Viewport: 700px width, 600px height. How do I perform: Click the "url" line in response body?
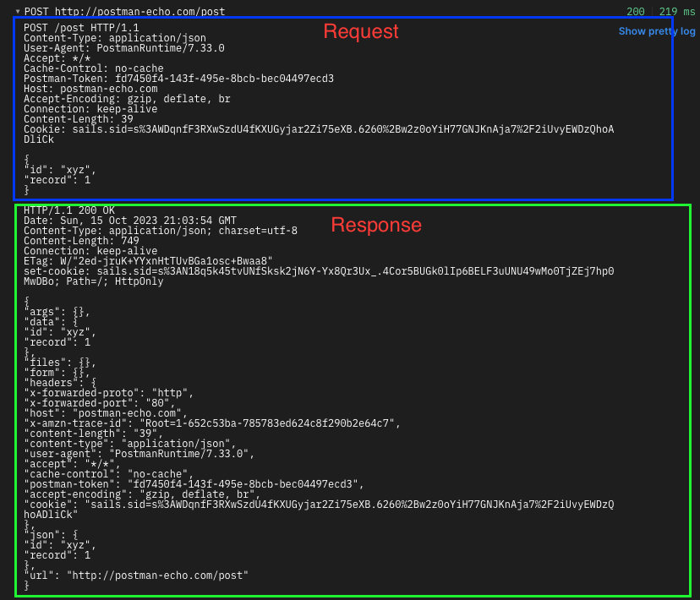point(136,575)
